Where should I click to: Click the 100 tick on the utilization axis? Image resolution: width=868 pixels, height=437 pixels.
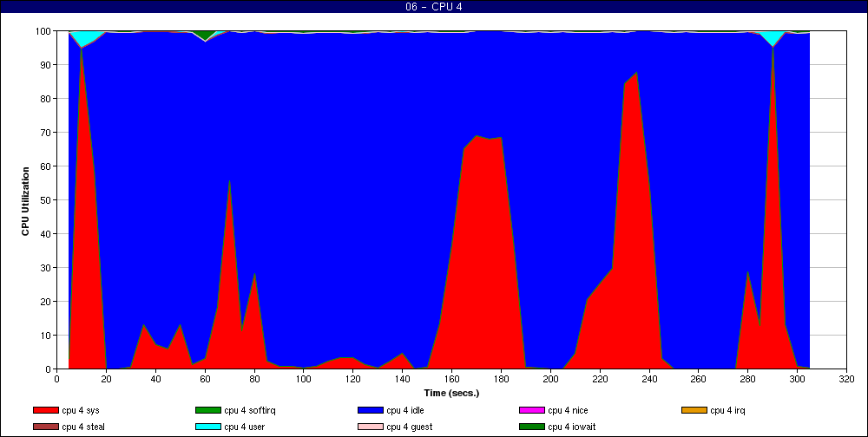pyautogui.click(x=44, y=31)
